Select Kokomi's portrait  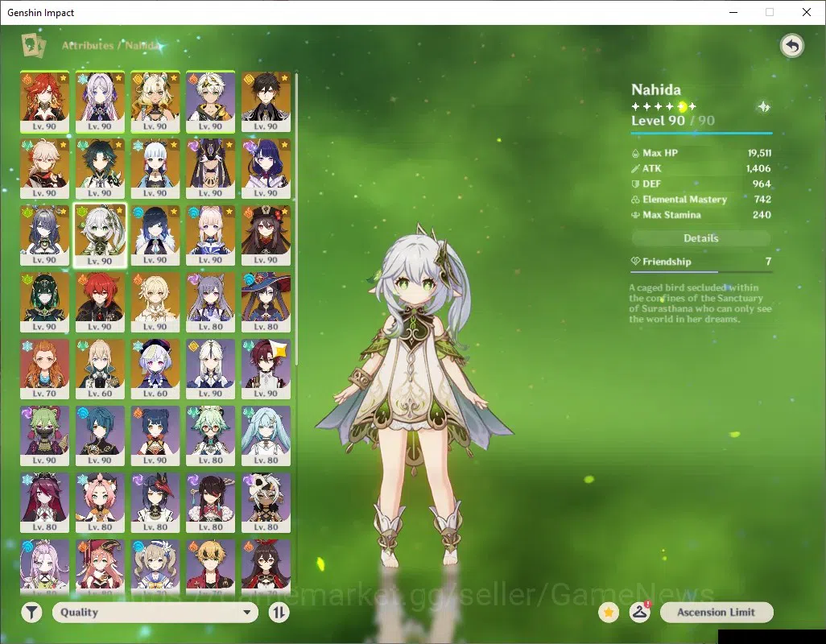click(x=211, y=235)
